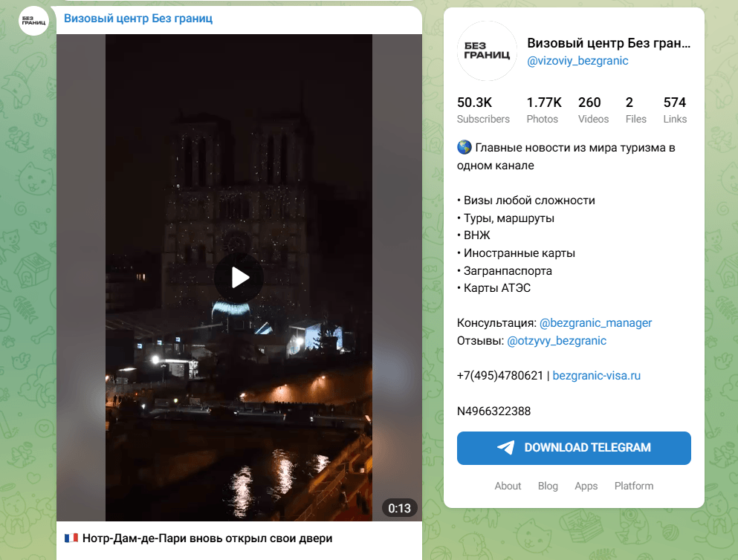
Task: Click the Загранпаспорта line
Action: coord(504,271)
